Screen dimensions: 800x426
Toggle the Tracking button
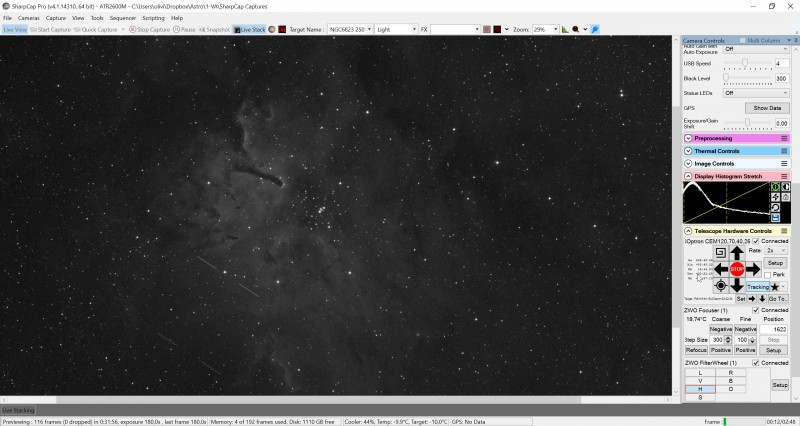[758, 287]
